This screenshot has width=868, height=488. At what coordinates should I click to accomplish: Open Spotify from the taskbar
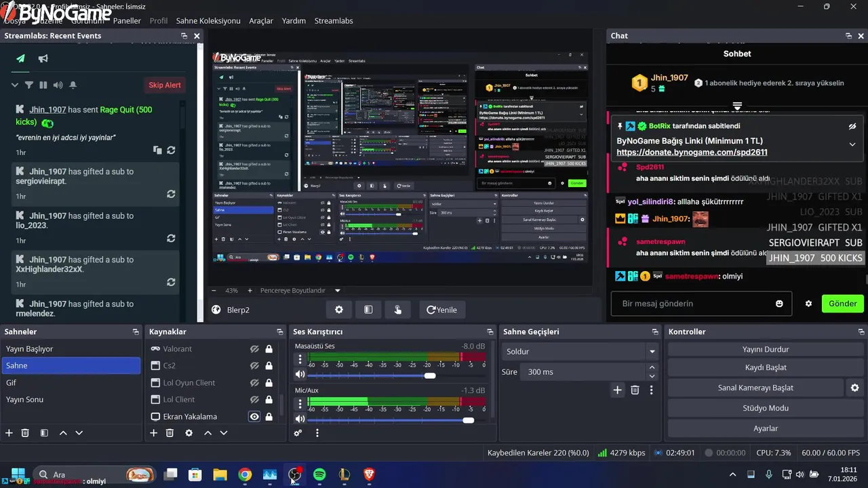pyautogui.click(x=319, y=475)
